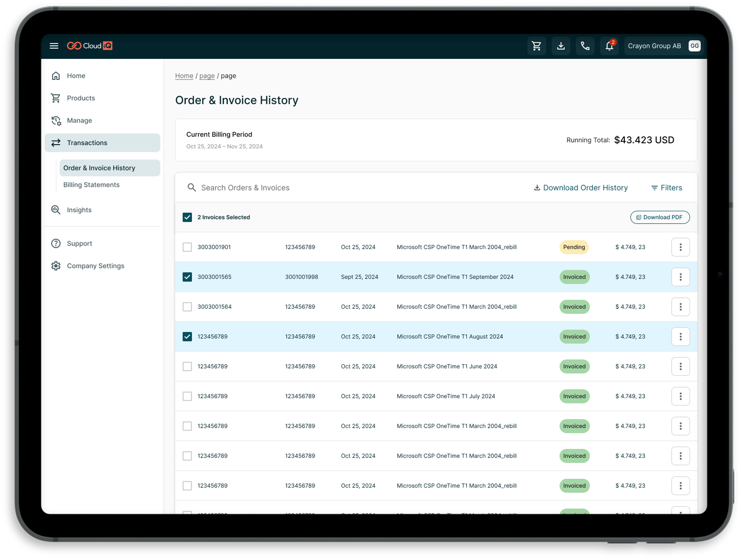Click the CloudiQ logo

click(x=90, y=46)
